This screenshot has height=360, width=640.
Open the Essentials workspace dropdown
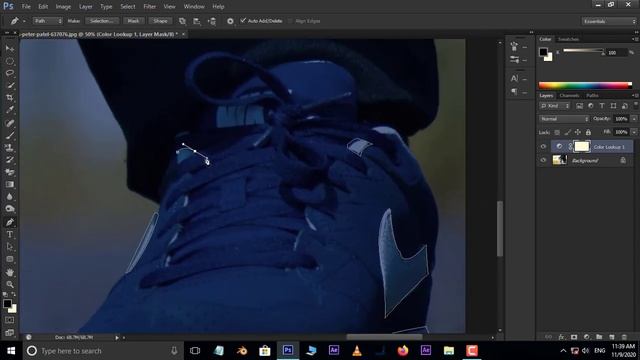(x=609, y=21)
